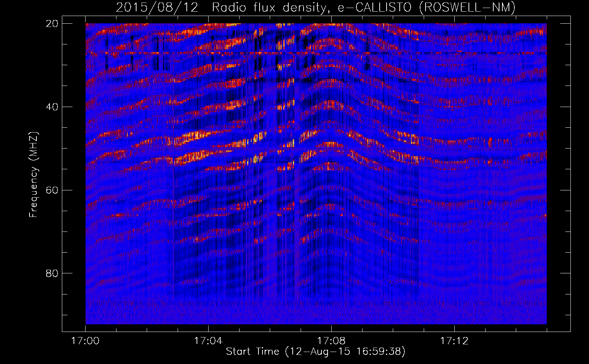Click the '17:12' time tick label
589x364 pixels.
point(454,341)
